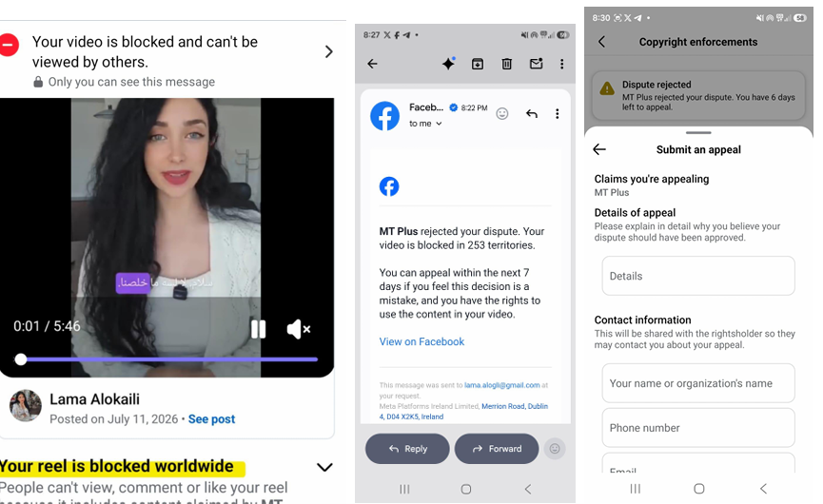Tap the home button in the Gmail screen
823x504 pixels.
(x=466, y=490)
